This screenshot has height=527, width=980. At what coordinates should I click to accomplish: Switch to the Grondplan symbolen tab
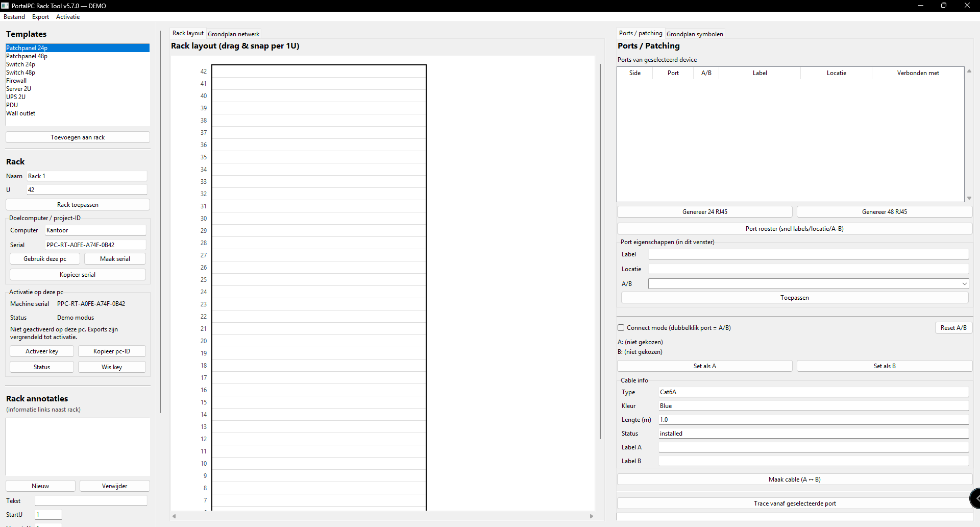point(695,34)
